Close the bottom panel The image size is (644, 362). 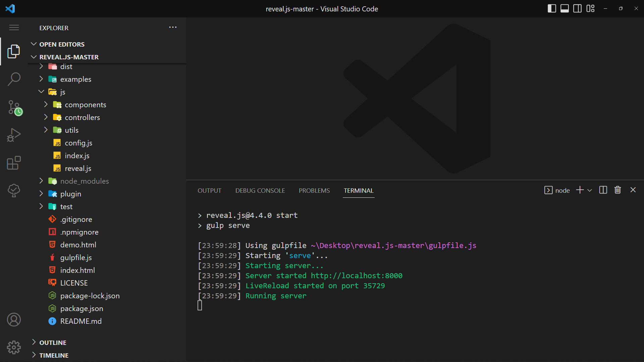click(x=633, y=190)
